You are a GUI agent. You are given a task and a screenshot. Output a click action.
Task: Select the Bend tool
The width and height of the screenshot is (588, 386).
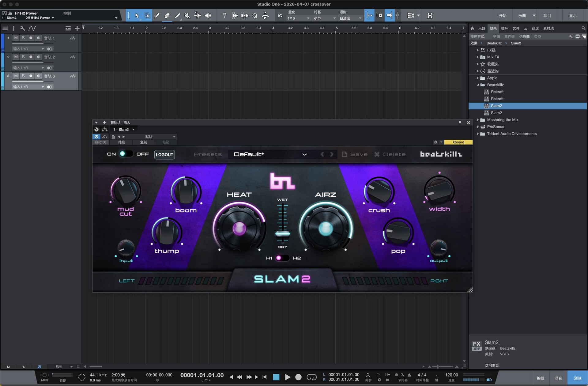tap(198, 16)
